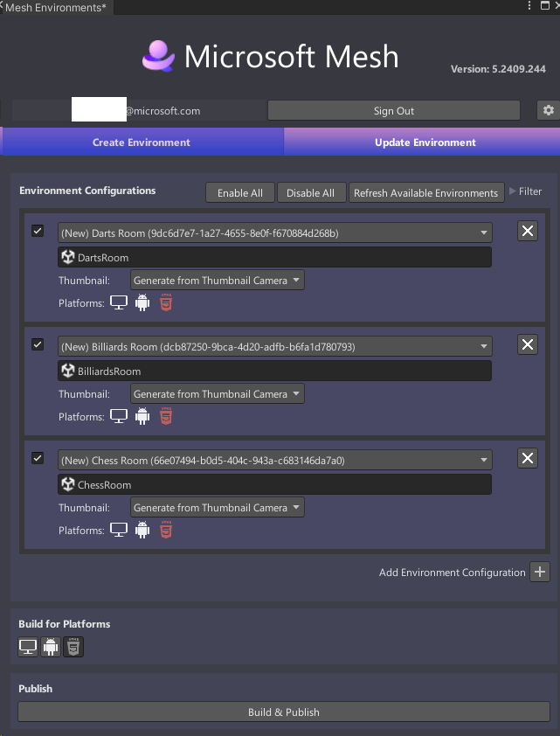Click the Publish heading
The image size is (560, 736).
click(35, 689)
